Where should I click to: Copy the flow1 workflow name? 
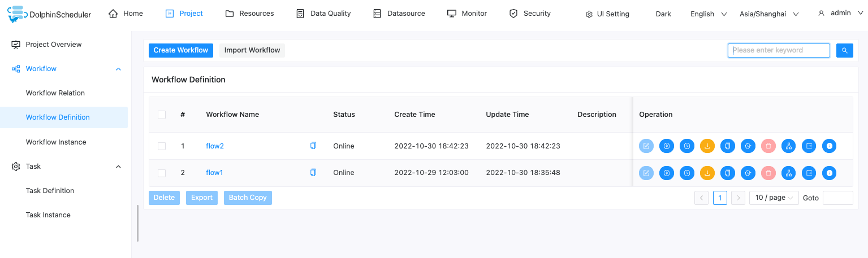click(x=313, y=173)
